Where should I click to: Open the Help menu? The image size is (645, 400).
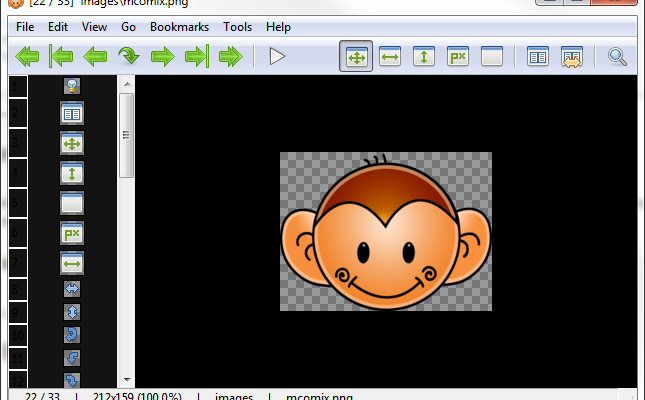pyautogui.click(x=278, y=27)
